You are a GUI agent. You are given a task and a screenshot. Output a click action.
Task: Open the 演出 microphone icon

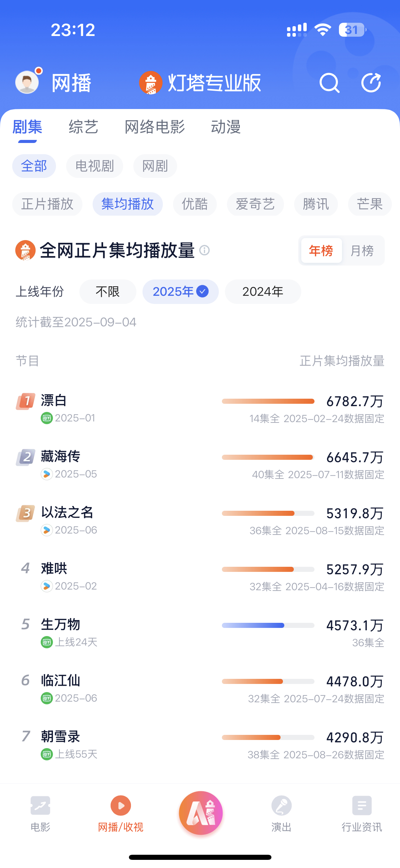[x=281, y=806]
